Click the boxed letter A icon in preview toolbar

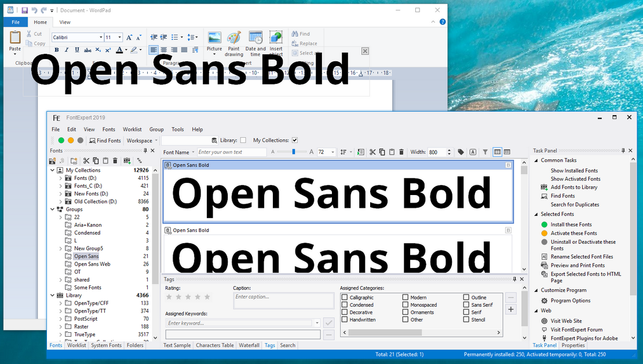pyautogui.click(x=473, y=152)
